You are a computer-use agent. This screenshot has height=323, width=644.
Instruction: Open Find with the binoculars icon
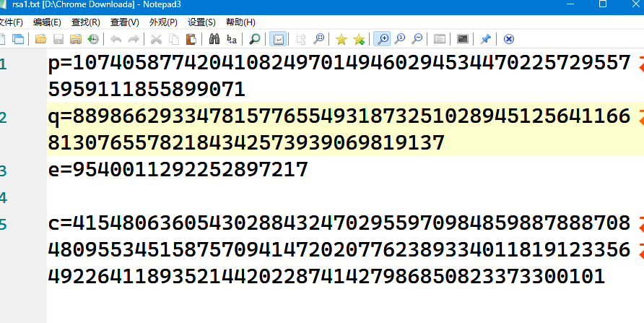click(x=214, y=39)
